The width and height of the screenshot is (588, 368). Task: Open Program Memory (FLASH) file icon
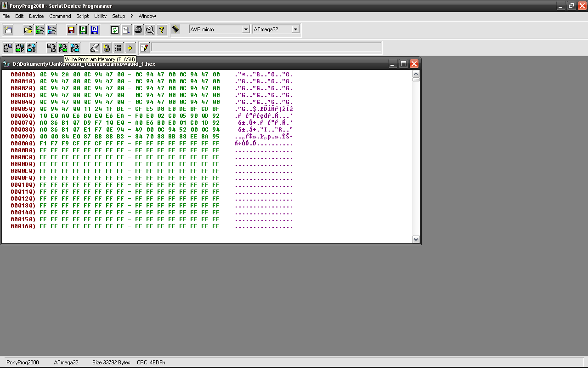[x=40, y=30]
